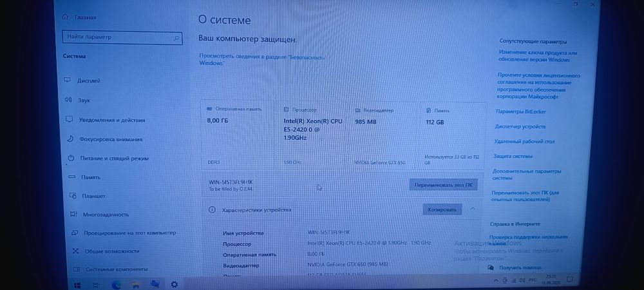Image resolution: width=644 pixels, height=290 pixels.
Task: Open Дополнительные параметры системы link
Action: pos(527,175)
